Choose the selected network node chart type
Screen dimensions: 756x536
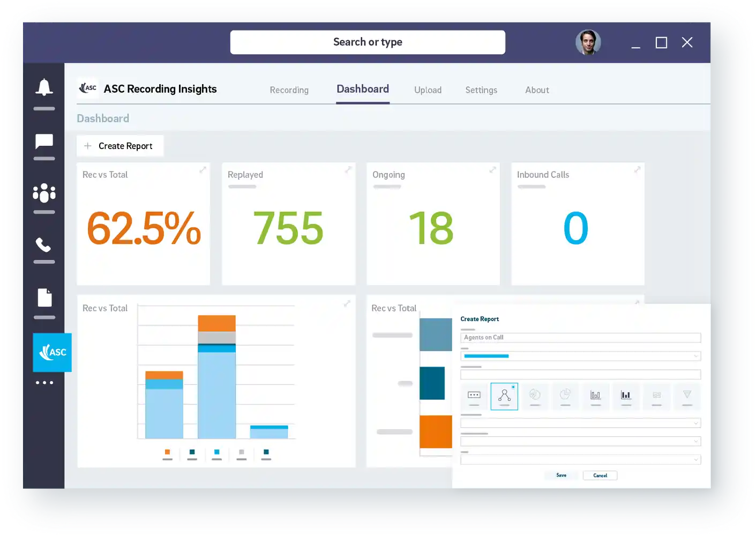point(504,396)
